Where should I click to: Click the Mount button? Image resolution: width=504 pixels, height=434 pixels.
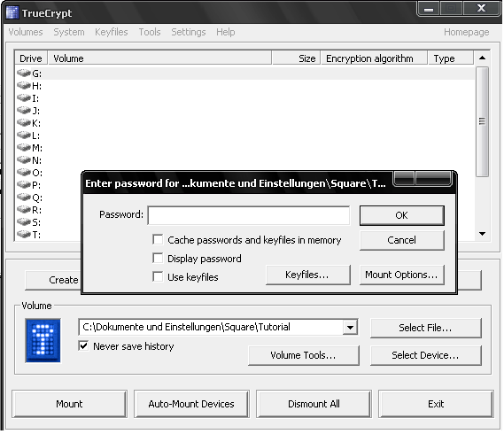coord(69,404)
